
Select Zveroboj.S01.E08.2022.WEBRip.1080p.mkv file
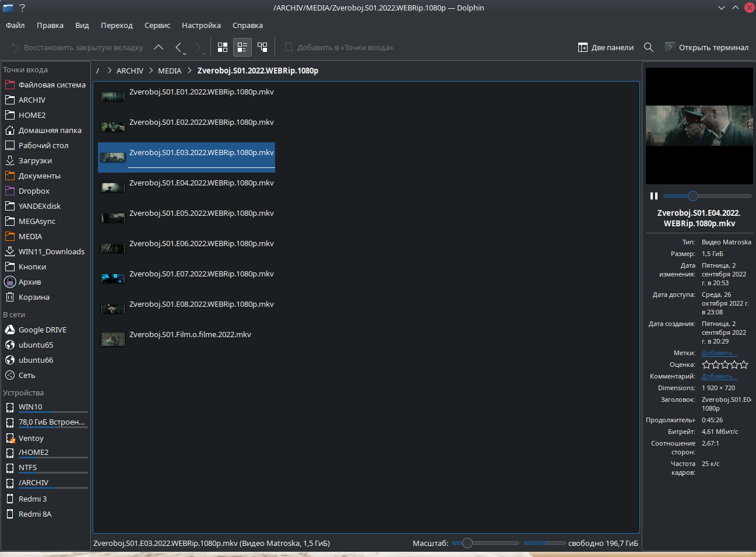click(187, 309)
